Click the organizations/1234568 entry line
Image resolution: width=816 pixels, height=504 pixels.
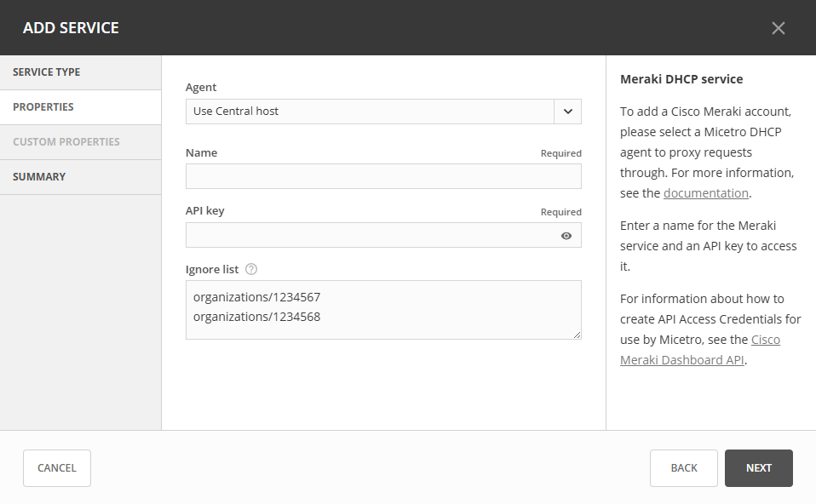tap(256, 317)
